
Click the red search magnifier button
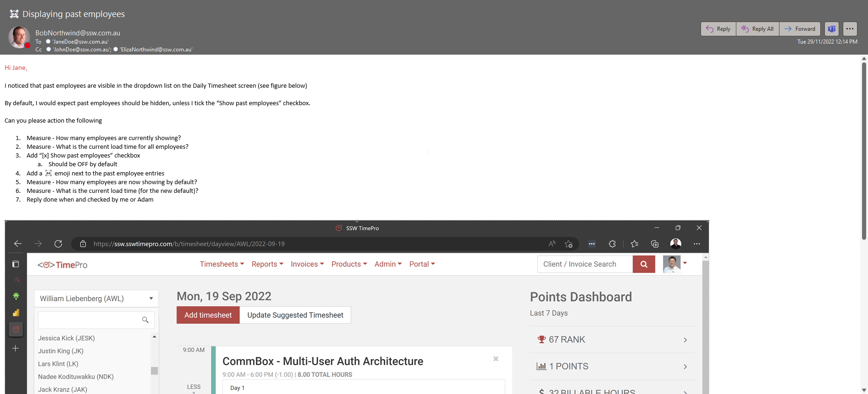(644, 265)
